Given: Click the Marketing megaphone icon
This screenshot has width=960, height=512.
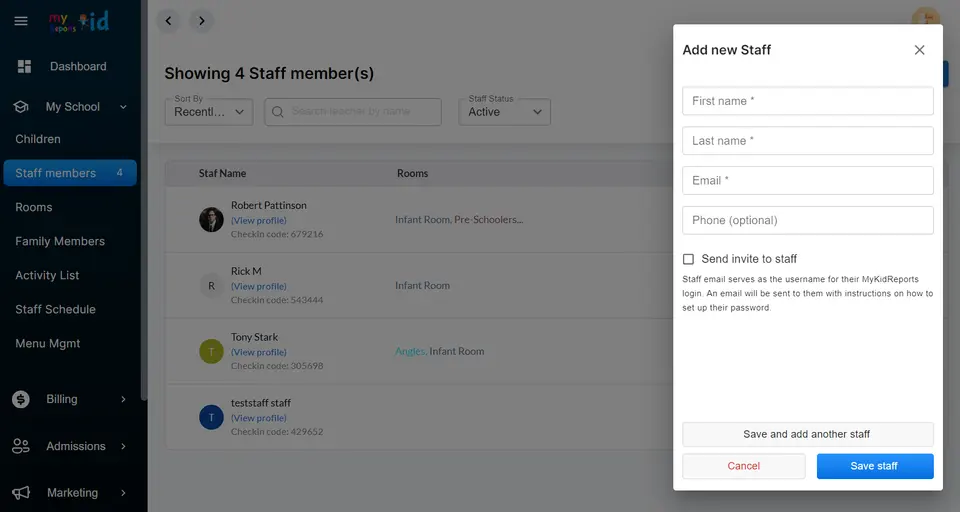Looking at the screenshot, I should (x=21, y=492).
